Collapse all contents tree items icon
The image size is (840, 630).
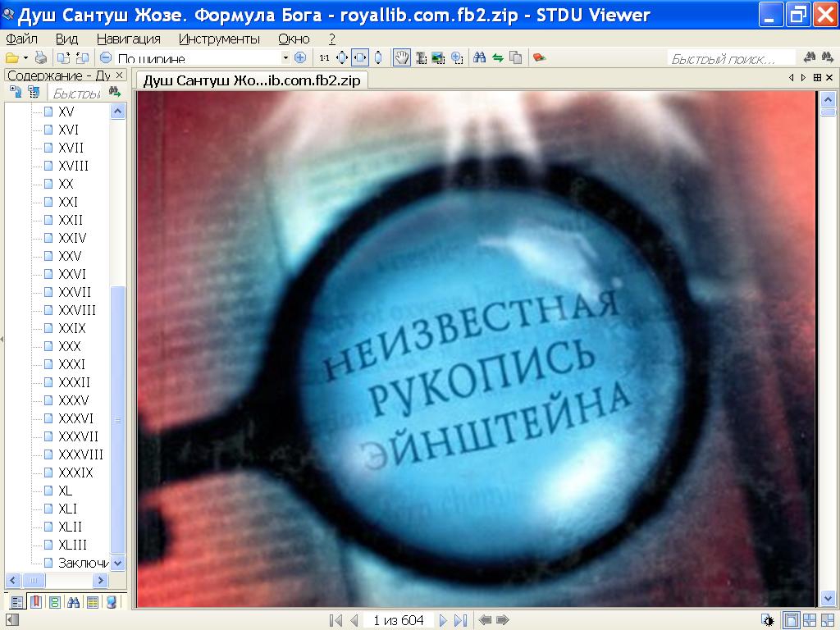click(34, 92)
